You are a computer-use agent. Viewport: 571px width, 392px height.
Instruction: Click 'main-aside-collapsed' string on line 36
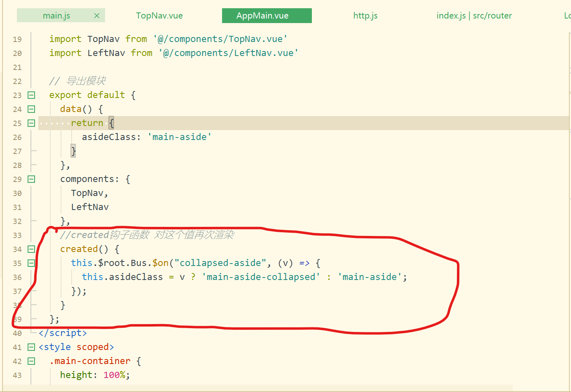click(x=261, y=277)
